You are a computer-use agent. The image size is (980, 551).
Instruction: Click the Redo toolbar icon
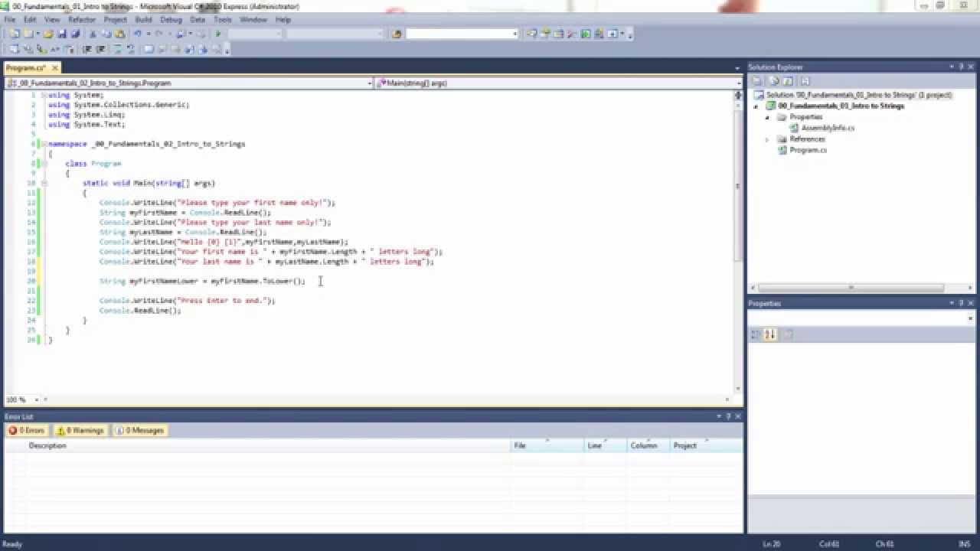(x=158, y=34)
